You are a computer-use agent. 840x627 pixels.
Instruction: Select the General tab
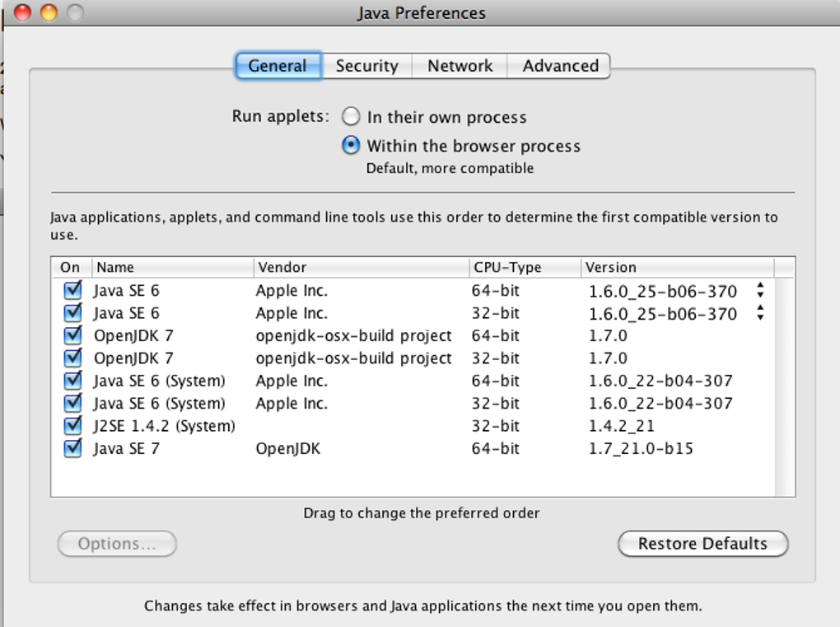pyautogui.click(x=278, y=66)
